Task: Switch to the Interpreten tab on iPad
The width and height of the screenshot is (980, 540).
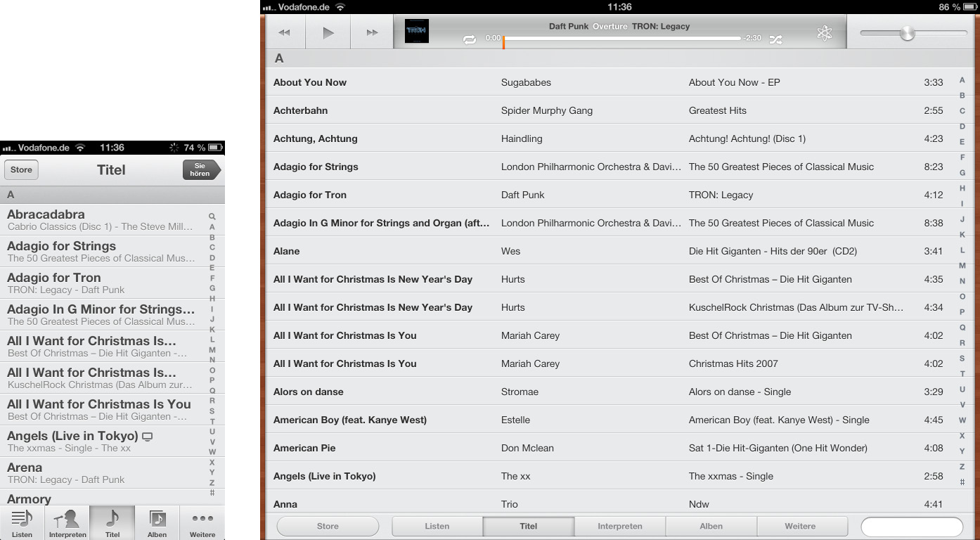Action: (x=620, y=526)
